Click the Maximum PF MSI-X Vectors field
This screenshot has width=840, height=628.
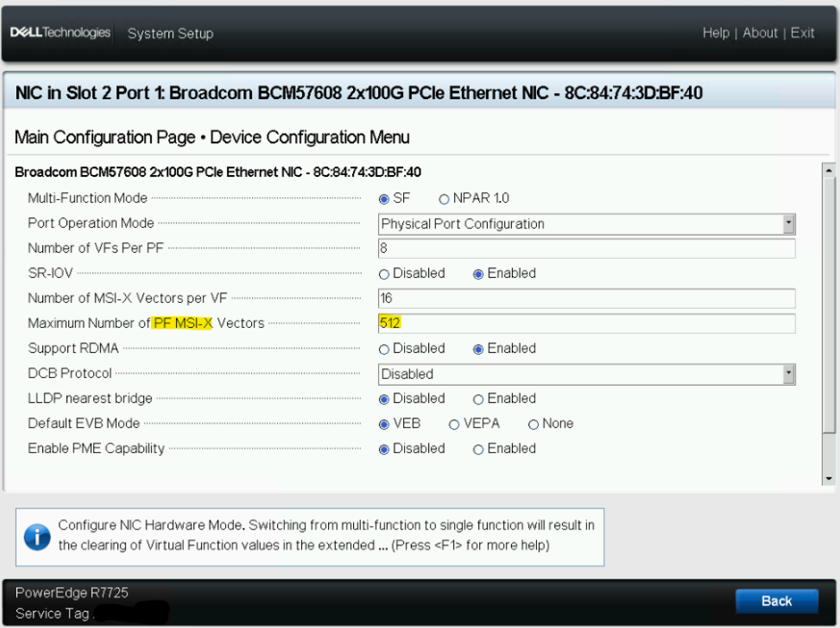586,323
